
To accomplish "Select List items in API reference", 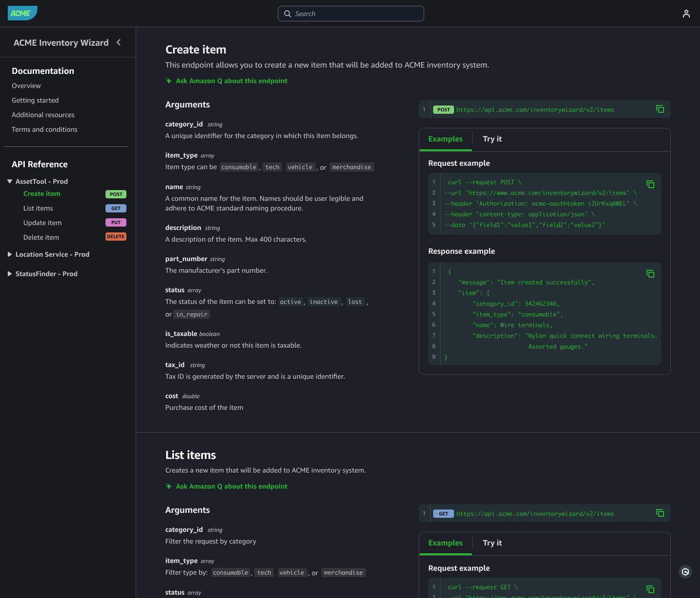I will point(38,208).
